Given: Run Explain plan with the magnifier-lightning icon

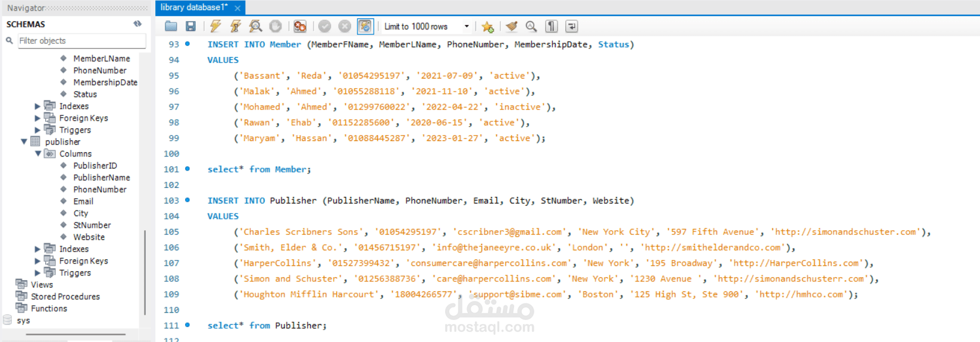Looking at the screenshot, I should click(256, 26).
